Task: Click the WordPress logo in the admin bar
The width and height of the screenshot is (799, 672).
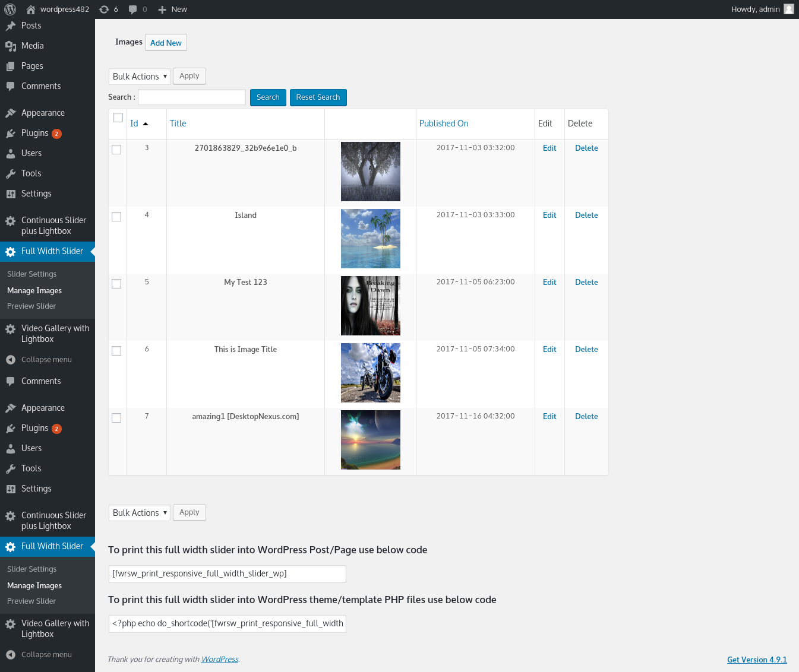Action: (x=10, y=9)
